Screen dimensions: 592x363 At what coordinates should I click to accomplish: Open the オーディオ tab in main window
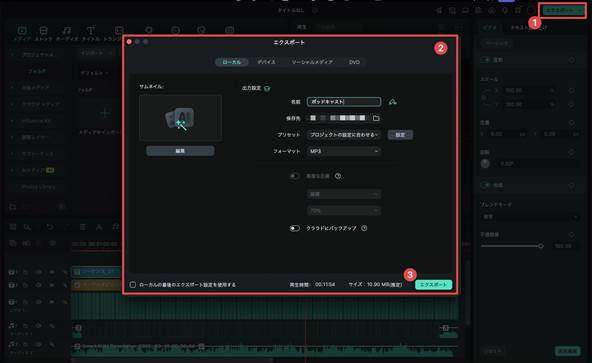click(x=67, y=34)
